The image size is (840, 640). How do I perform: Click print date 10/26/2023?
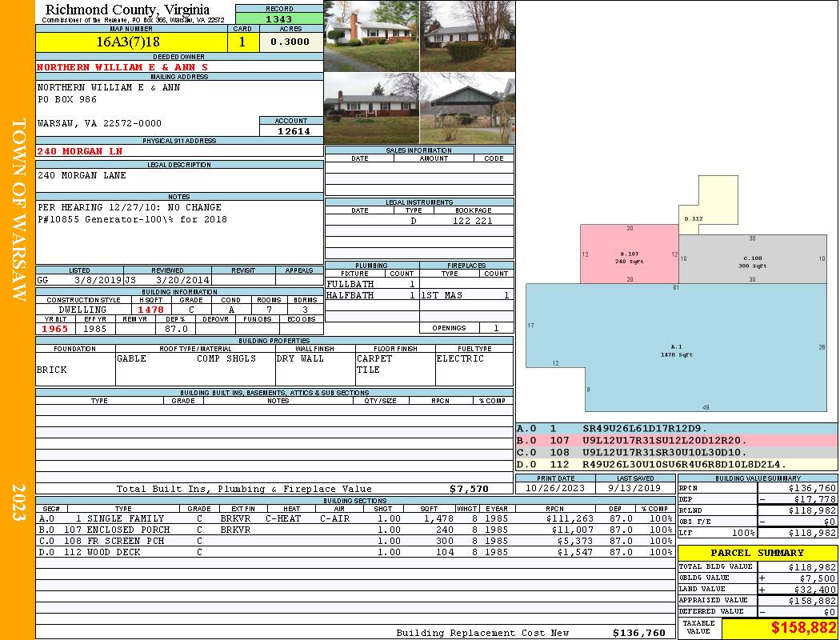click(x=555, y=488)
